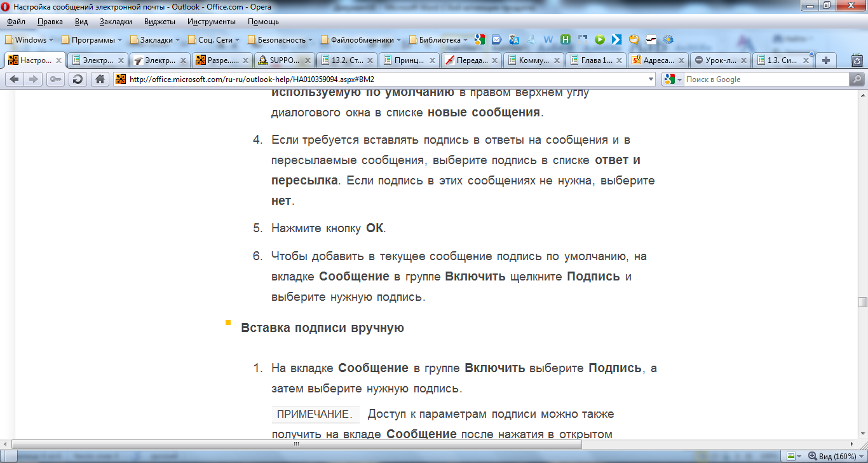The image size is (868, 463).
Task: Switch to the Комму... tab
Action: click(533, 60)
